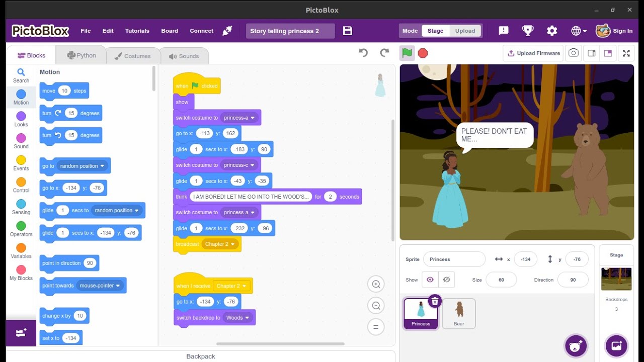Select the Stage backdrop thumbnail

(x=616, y=279)
